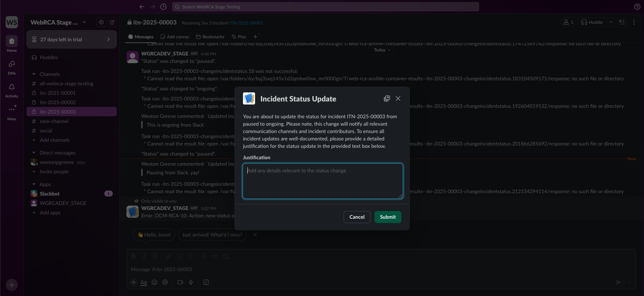Click the create new plus button in left rail
Viewport: 644px width, 296px height.
tap(12, 285)
